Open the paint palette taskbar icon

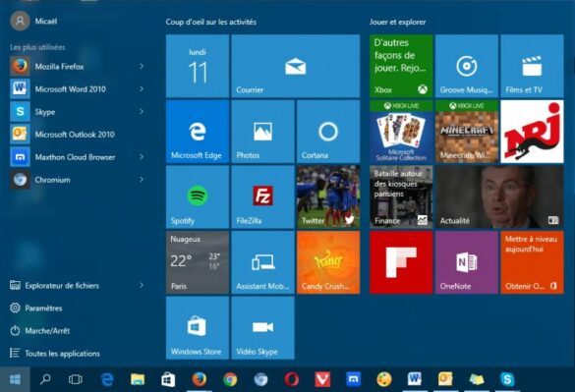click(384, 379)
